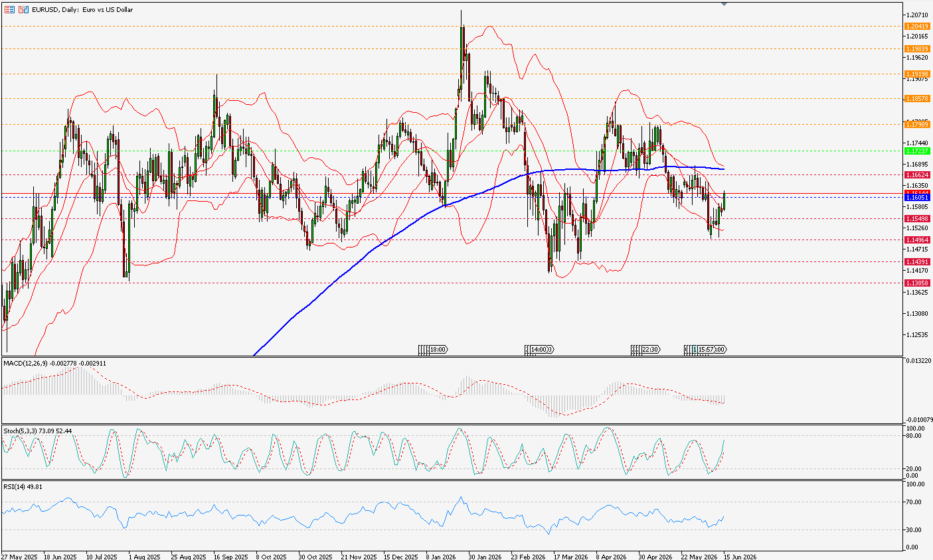
Task: Select the orange 1.18578 price level label
Action: 917,98
